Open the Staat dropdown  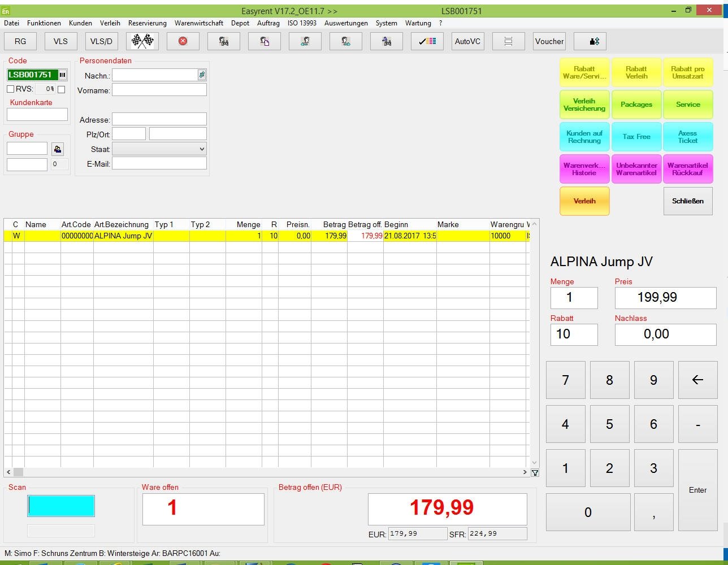pos(159,149)
